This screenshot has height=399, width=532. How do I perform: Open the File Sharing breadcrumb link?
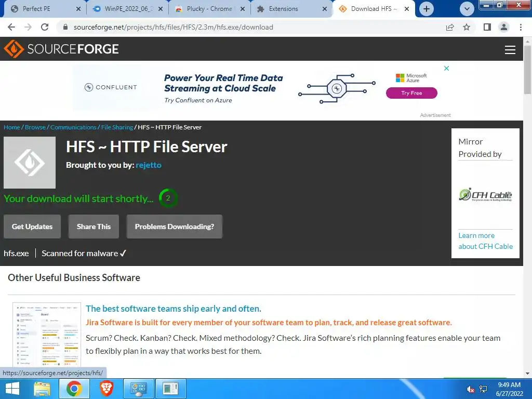click(117, 127)
